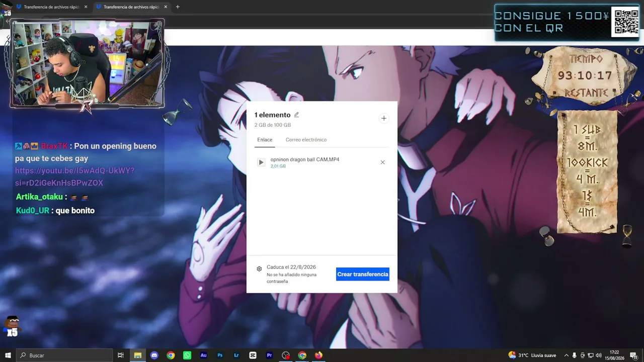Screen dimensions: 644x362
Task: Switch to the first Transferencia de archivos browser tab
Action: (52, 7)
